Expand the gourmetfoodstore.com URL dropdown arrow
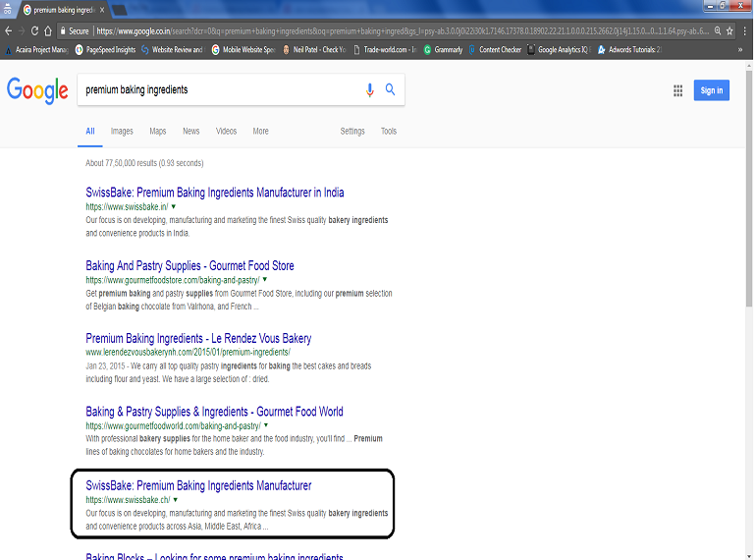Image resolution: width=756 pixels, height=560 pixels. click(x=265, y=280)
